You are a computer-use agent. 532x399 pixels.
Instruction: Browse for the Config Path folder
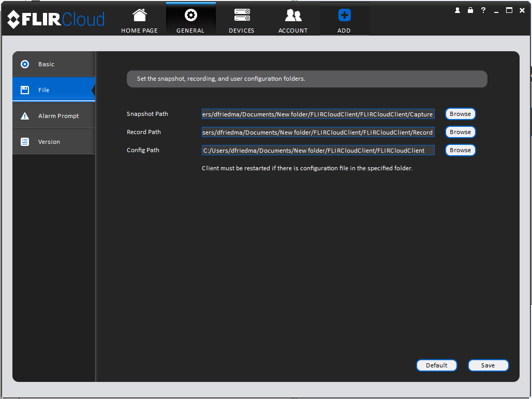point(461,150)
